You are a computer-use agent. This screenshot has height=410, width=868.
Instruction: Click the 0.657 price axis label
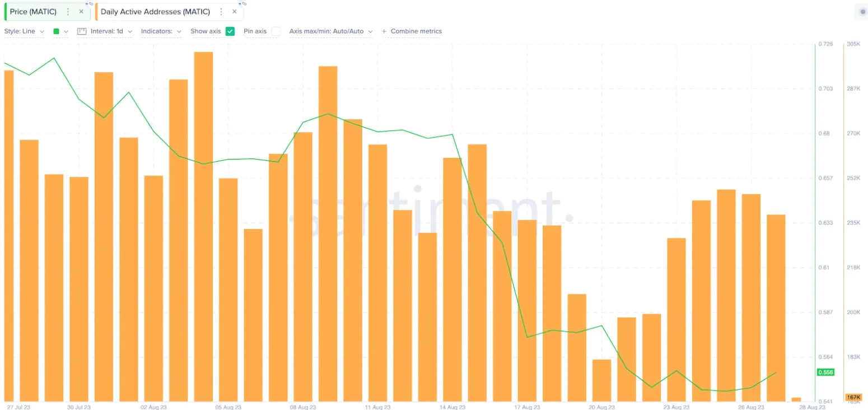(x=825, y=178)
